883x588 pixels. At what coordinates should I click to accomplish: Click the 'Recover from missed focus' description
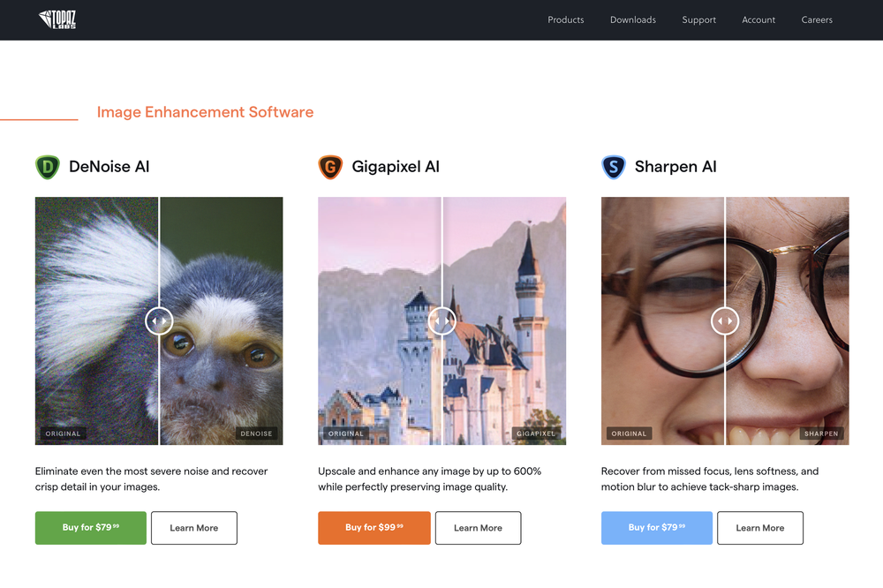tap(710, 479)
